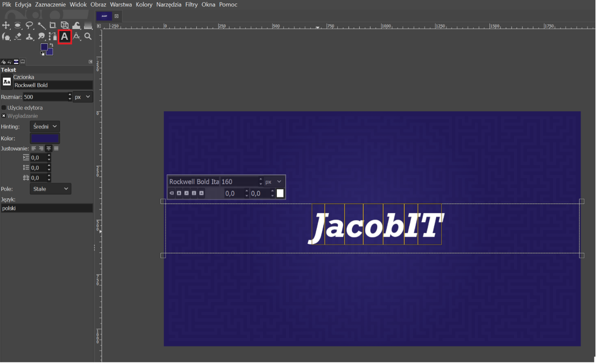
Task: Open the Filtry menu
Action: 191,4
